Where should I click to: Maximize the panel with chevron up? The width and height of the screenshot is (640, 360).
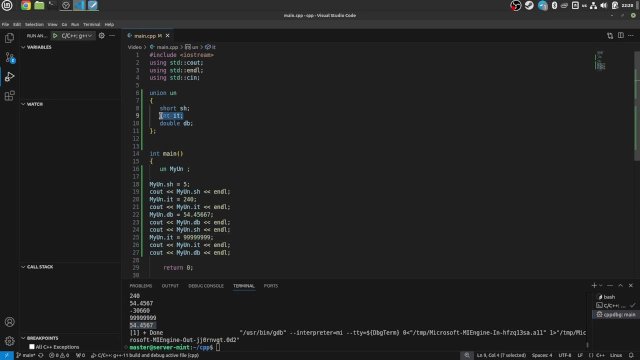click(x=620, y=286)
